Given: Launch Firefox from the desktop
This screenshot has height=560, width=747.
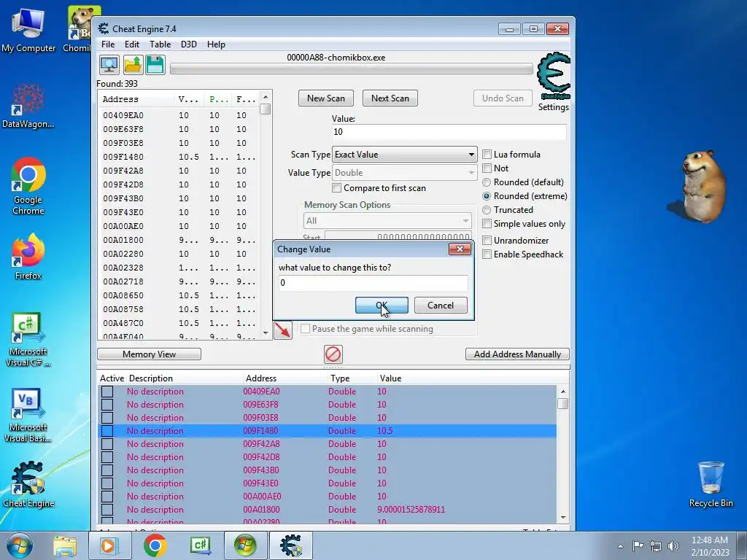Looking at the screenshot, I should tap(28, 257).
